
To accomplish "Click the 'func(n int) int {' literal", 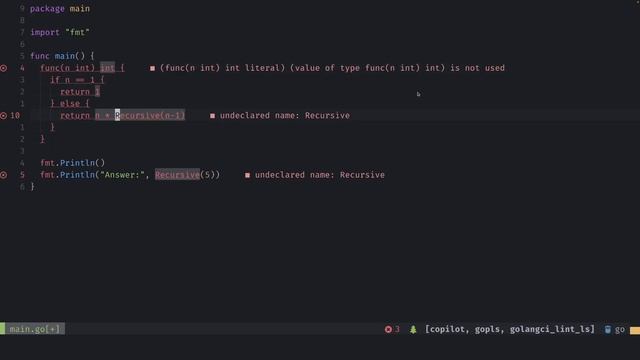I will click(x=82, y=68).
